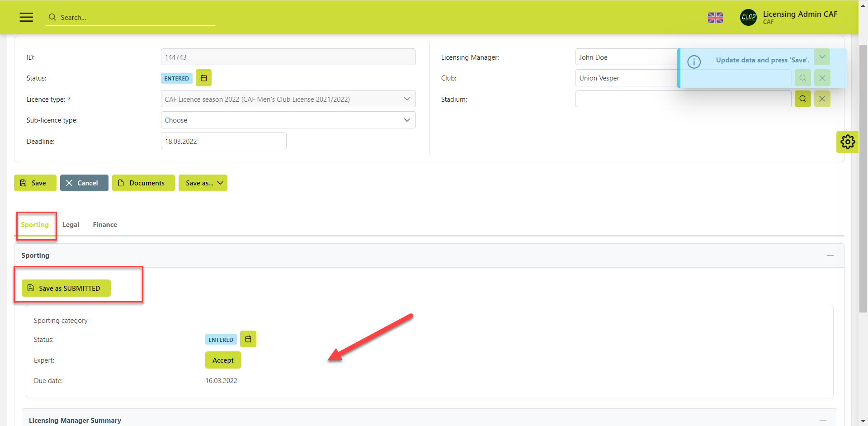Switch to the Legal tab
Image resolution: width=868 pixels, height=426 pixels.
coord(71,225)
